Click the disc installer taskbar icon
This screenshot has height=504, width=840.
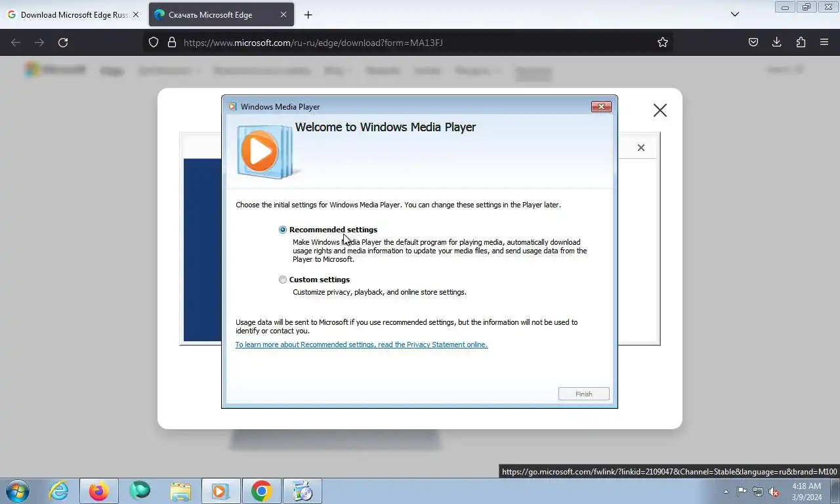[x=303, y=491]
